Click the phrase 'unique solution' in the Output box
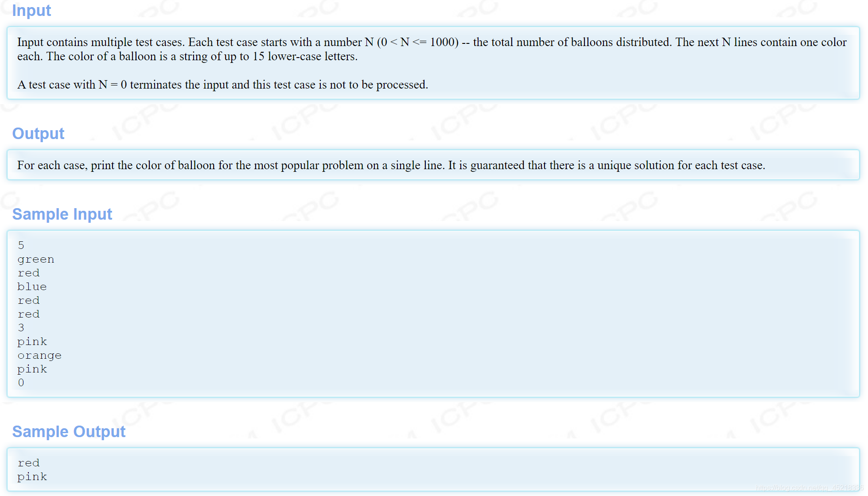Screen dimensions: 868x496 click(x=635, y=165)
